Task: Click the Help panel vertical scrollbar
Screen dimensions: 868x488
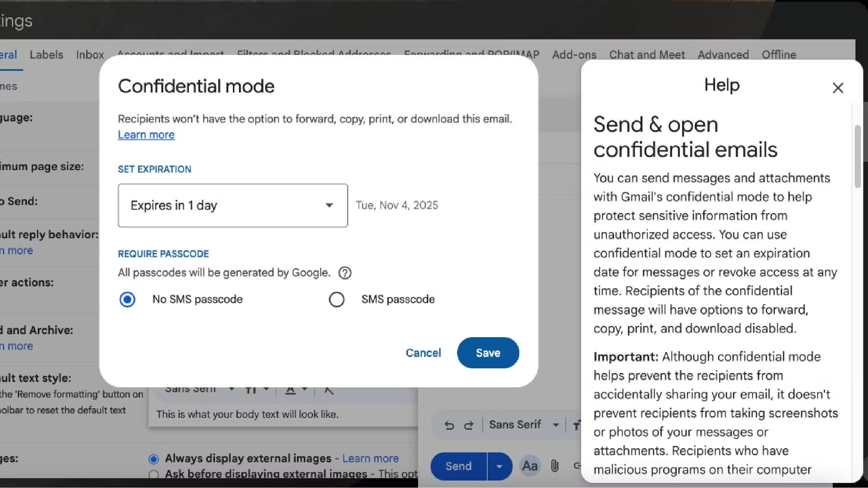Action: (x=858, y=157)
